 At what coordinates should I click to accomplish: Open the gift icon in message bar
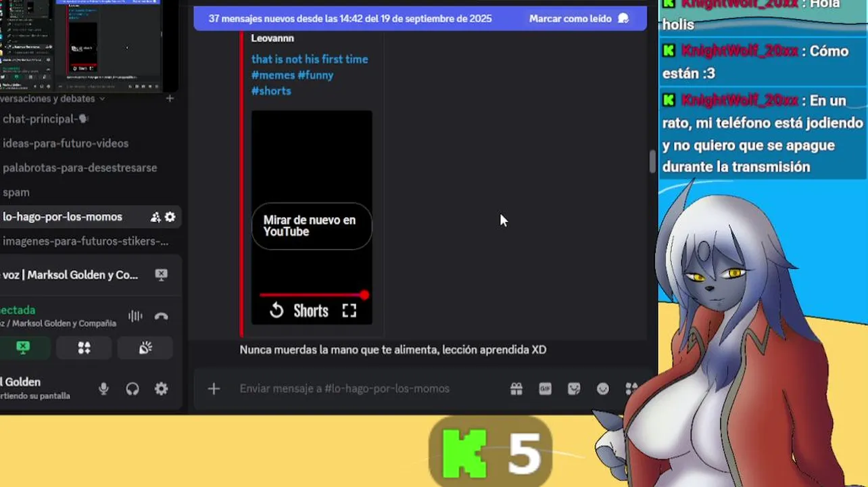516,389
